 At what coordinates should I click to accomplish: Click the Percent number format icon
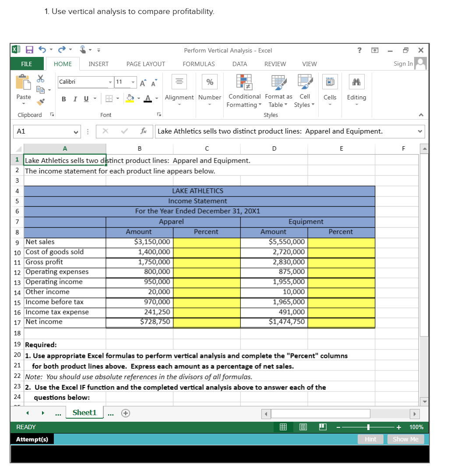coord(209,81)
